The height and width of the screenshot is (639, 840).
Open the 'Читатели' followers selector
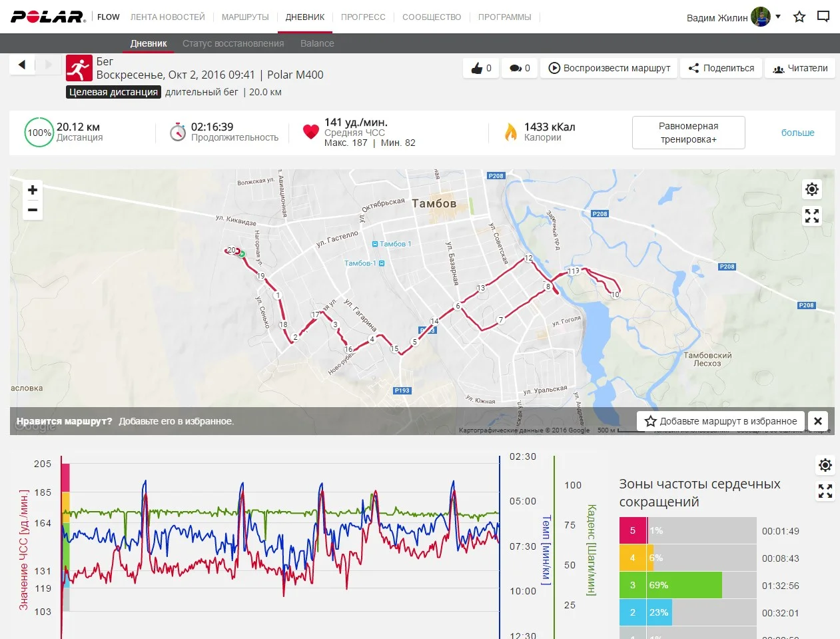800,68
